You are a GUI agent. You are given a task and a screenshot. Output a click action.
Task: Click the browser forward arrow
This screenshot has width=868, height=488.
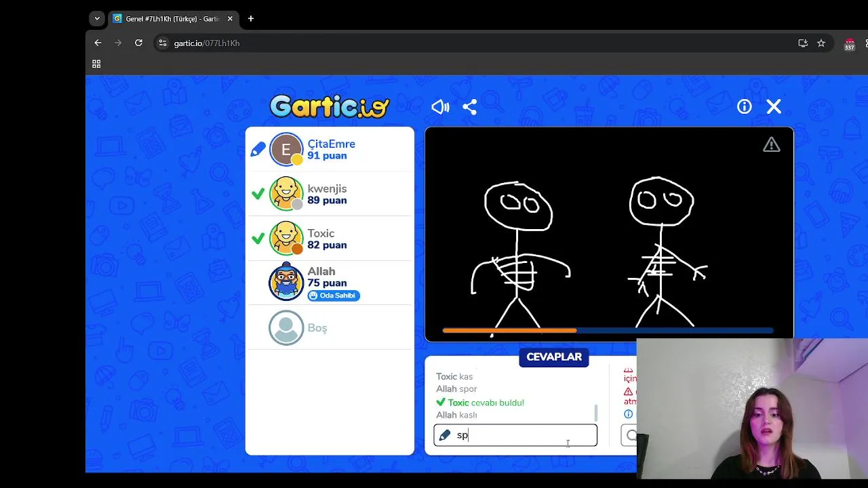tap(118, 43)
